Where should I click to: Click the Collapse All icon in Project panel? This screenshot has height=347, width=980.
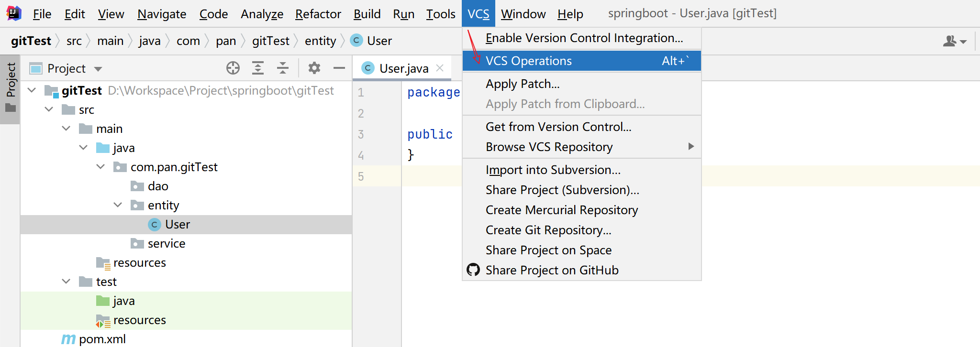tap(283, 68)
